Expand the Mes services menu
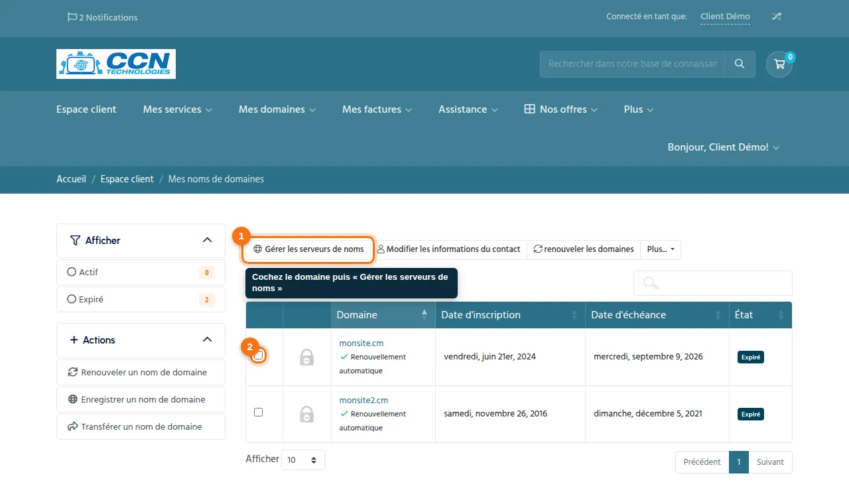Viewport: 849px width, 504px height. click(178, 109)
